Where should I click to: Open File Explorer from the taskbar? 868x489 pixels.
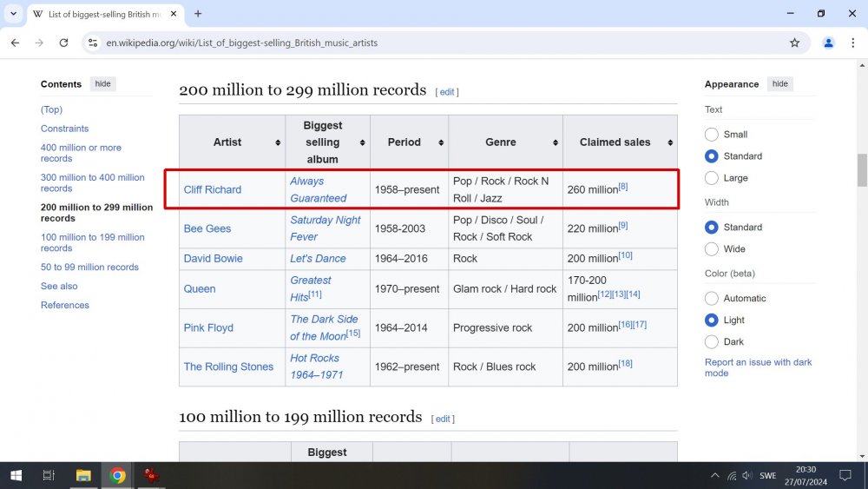(83, 475)
